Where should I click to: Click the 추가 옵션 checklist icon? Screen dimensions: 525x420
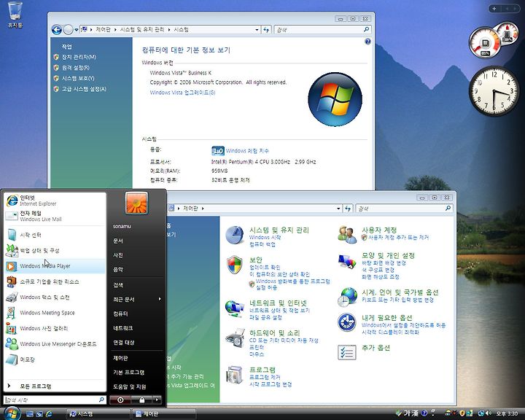click(x=347, y=352)
